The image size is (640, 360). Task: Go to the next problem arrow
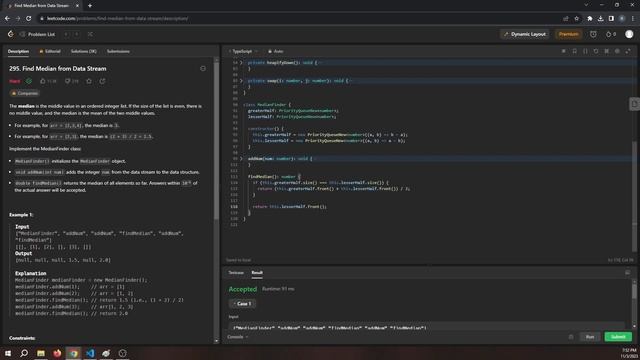coord(77,34)
